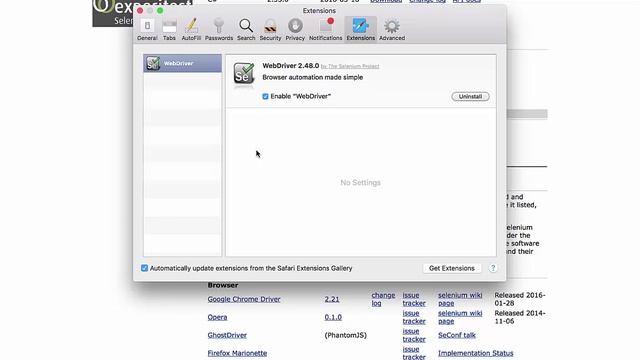Close the Extensions preferences window
This screenshot has height=360, width=640.
pyautogui.click(x=140, y=11)
